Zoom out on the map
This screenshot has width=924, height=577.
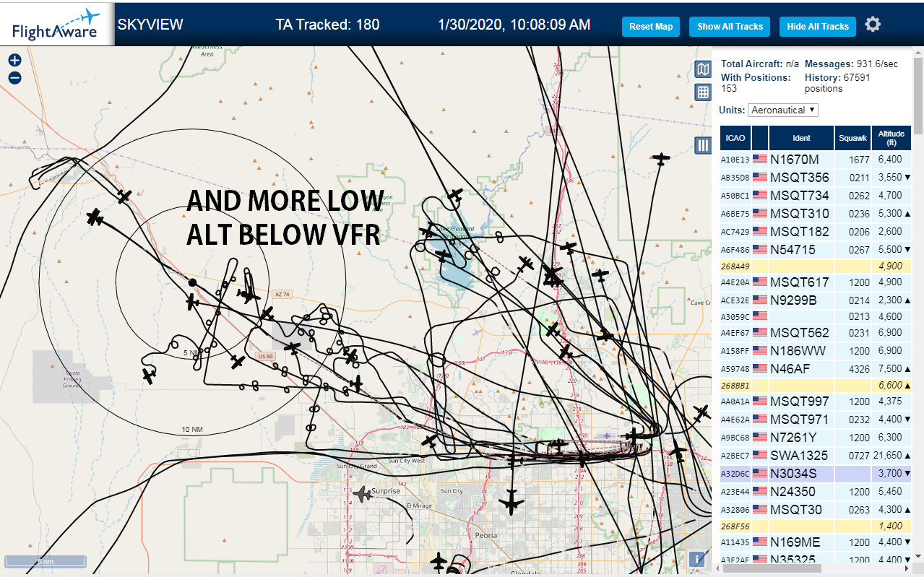coord(14,78)
